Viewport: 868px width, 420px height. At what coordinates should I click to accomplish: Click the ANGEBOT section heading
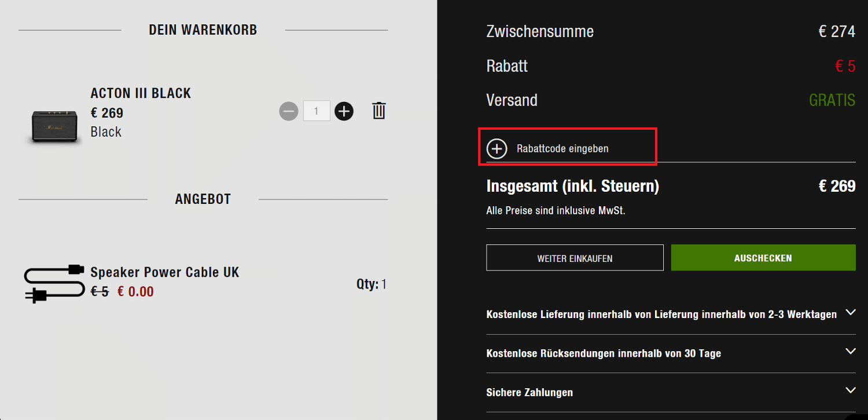[203, 199]
